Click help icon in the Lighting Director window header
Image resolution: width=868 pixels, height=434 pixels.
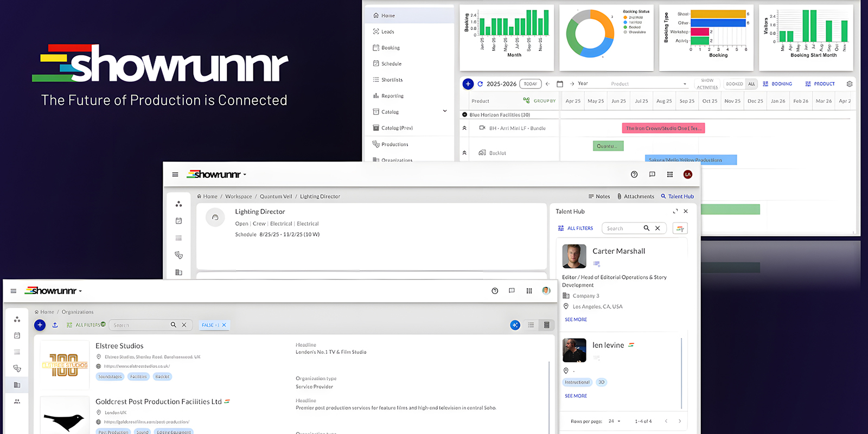point(634,175)
